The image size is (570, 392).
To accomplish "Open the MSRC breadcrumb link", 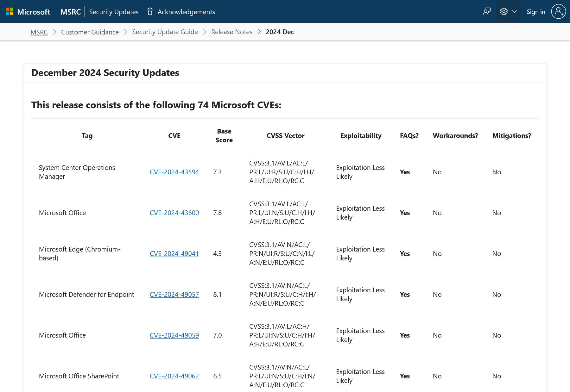I will pyautogui.click(x=39, y=32).
